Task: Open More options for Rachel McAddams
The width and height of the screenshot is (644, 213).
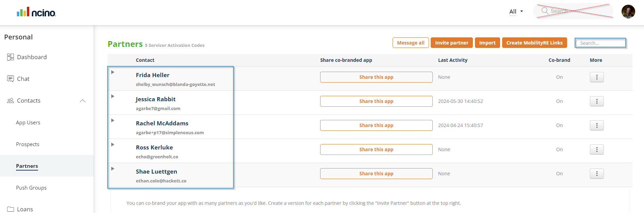Action: [x=597, y=125]
